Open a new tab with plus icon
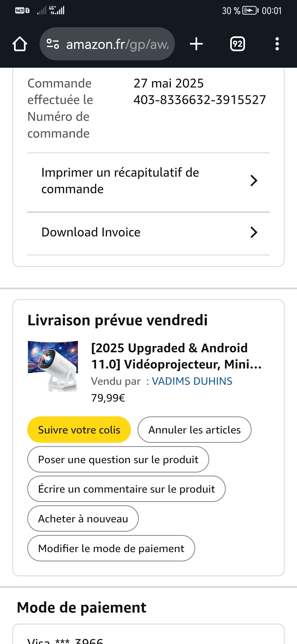This screenshot has width=297, height=644. coord(196,44)
